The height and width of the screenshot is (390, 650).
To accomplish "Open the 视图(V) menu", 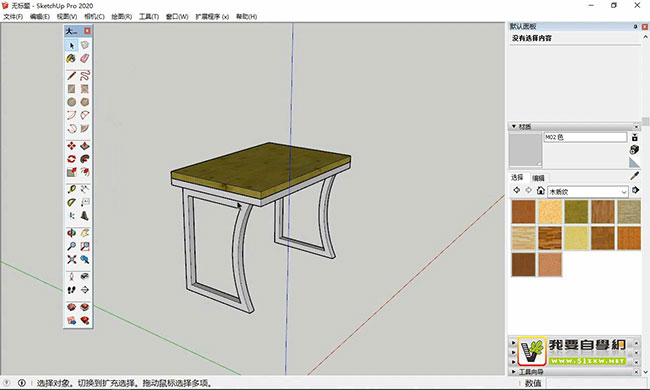I will point(67,17).
